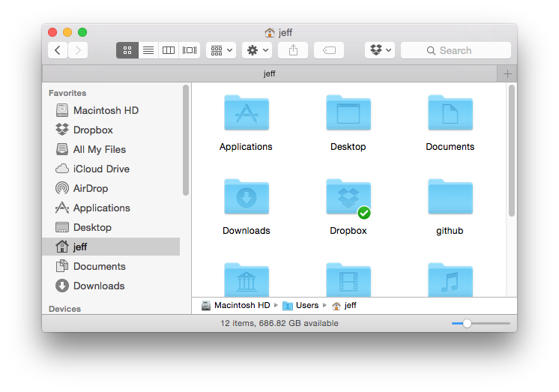Click the Search field

[456, 50]
